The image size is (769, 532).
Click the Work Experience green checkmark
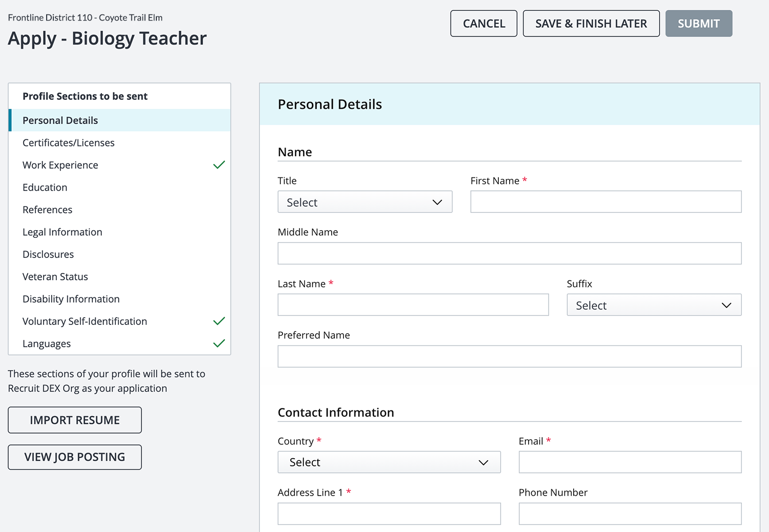[x=219, y=165]
